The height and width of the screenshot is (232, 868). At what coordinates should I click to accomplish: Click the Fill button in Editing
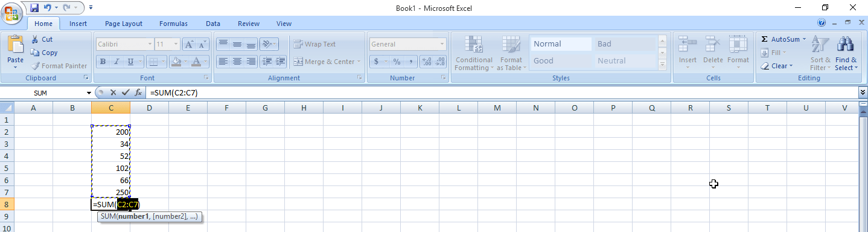[774, 53]
